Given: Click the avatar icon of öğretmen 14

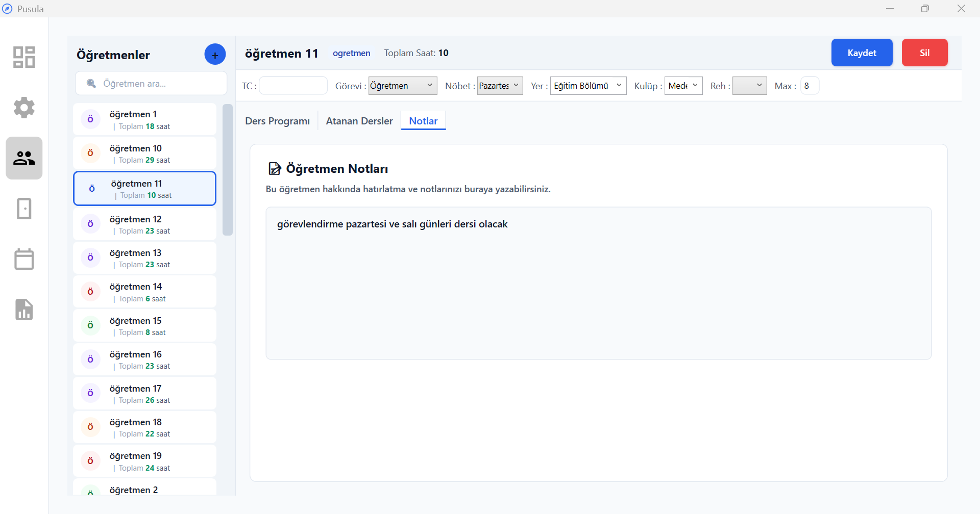Looking at the screenshot, I should 90,291.
